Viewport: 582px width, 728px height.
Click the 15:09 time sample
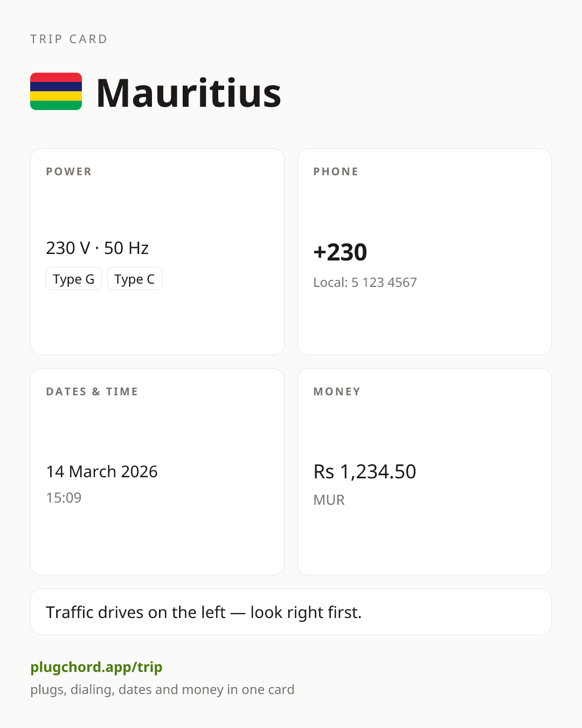click(64, 498)
